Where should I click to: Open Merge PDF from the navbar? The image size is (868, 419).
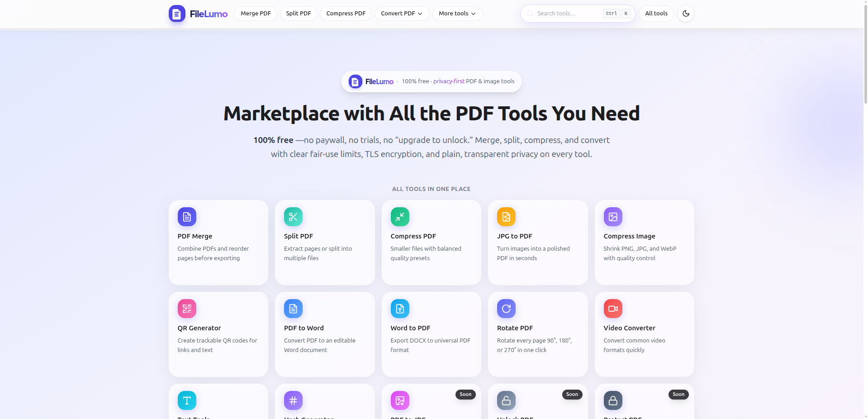(256, 14)
